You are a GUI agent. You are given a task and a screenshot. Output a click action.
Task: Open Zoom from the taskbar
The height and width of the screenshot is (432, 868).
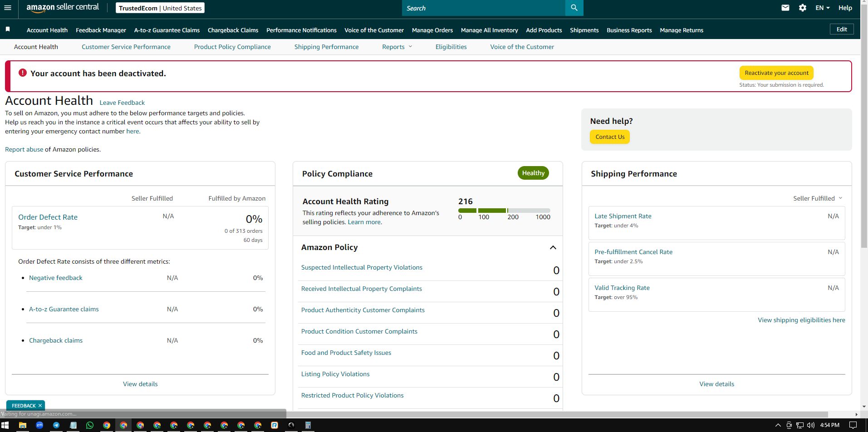point(39,425)
